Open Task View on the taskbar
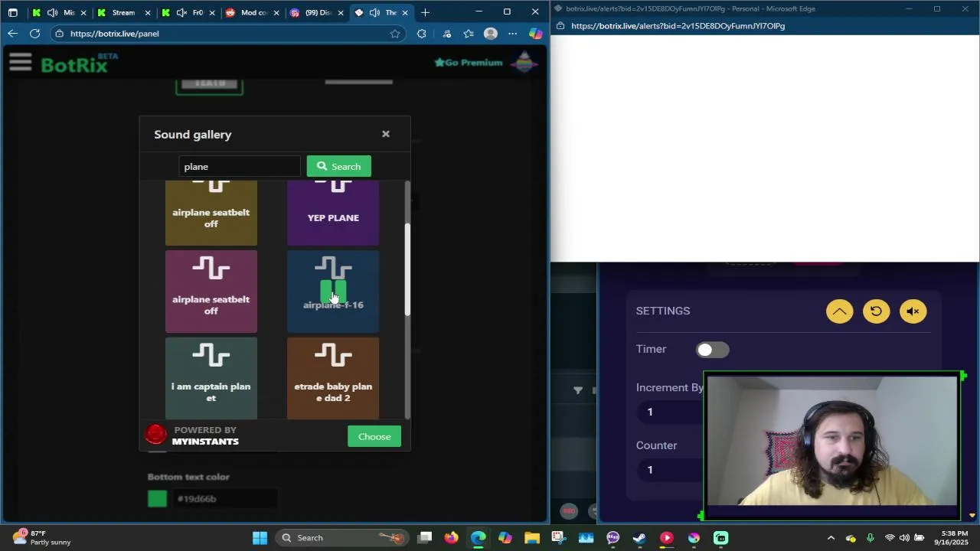 coord(425,537)
